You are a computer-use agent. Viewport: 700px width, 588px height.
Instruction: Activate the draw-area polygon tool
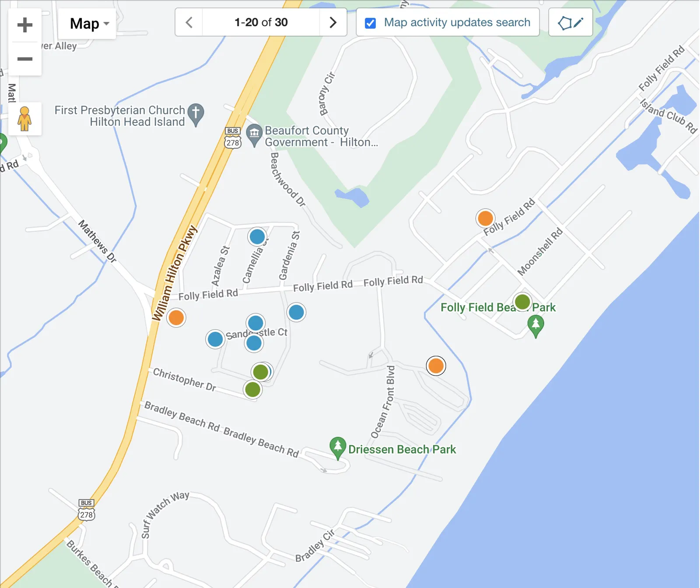[x=570, y=22]
